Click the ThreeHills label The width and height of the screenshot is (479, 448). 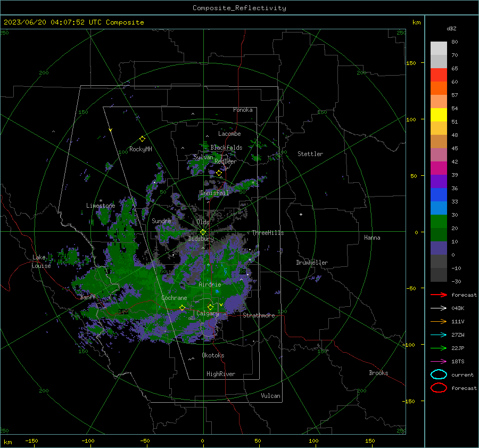click(x=268, y=233)
